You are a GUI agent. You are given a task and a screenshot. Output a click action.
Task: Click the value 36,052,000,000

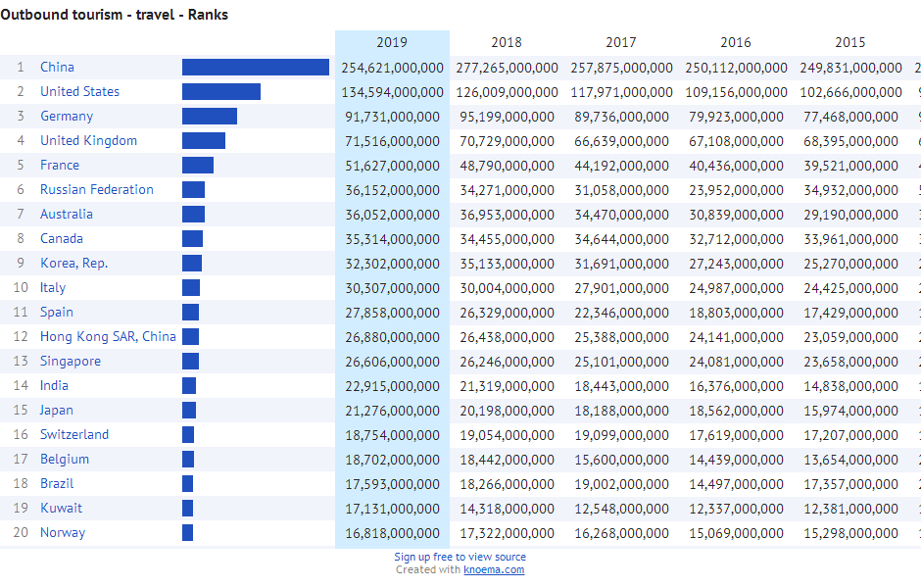[x=392, y=215]
